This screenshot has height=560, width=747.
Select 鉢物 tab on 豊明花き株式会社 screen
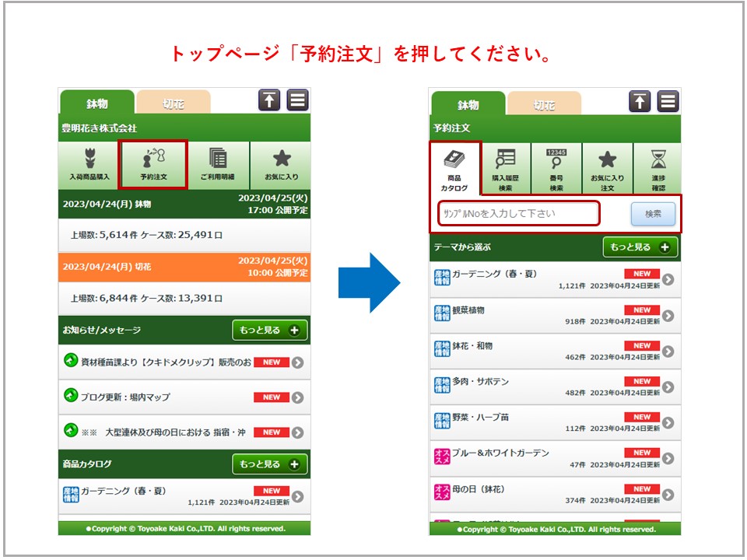pos(97,104)
